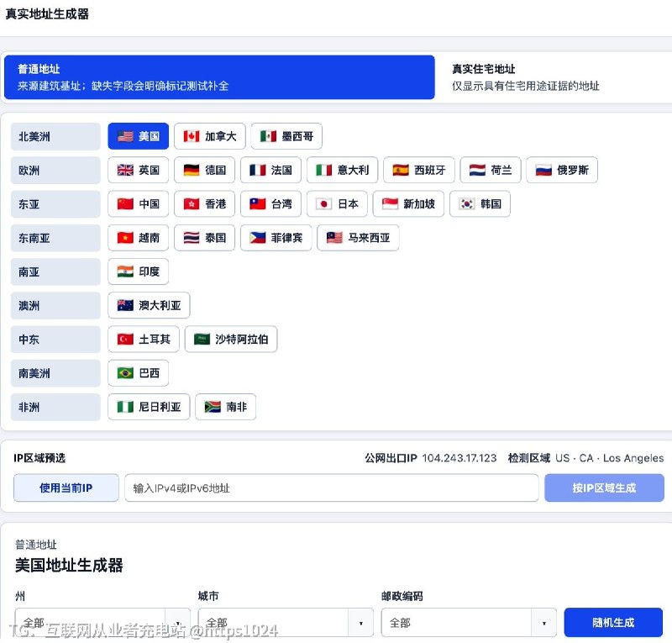The image size is (672, 643).
Task: Pick Hong Kong (香港) flag button
Action: click(204, 203)
